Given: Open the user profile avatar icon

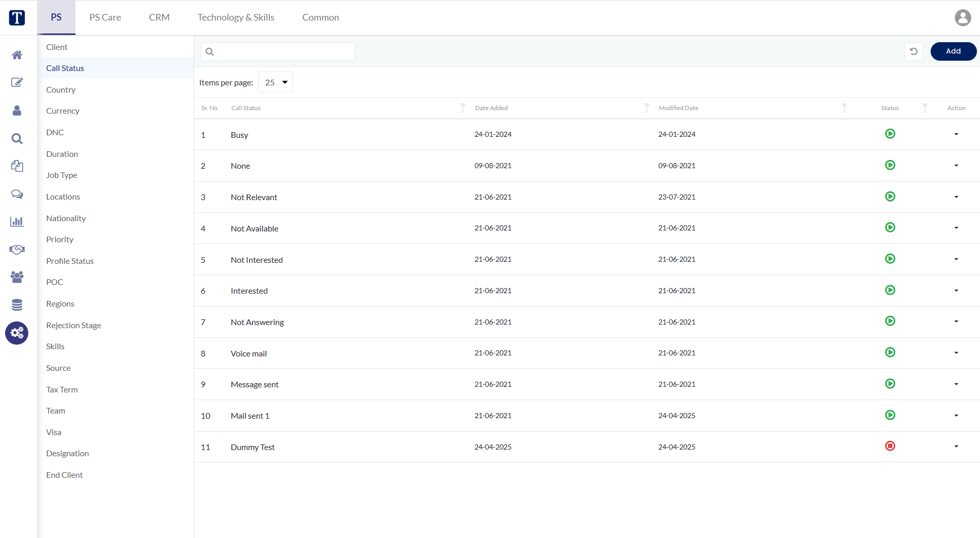Looking at the screenshot, I should point(963,17).
